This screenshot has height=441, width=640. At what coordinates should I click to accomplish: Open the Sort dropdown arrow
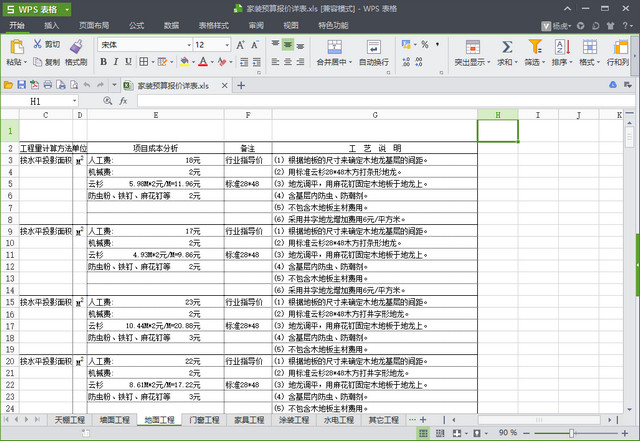point(571,62)
